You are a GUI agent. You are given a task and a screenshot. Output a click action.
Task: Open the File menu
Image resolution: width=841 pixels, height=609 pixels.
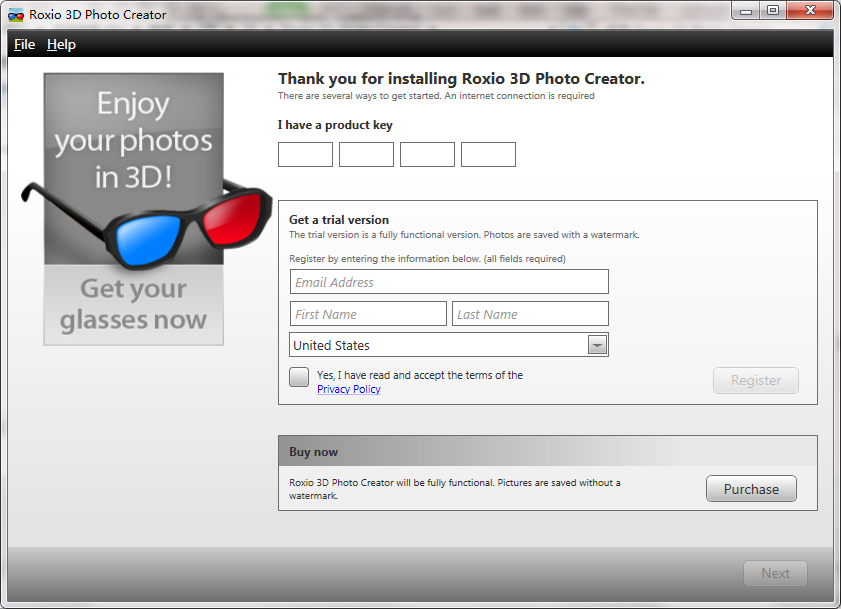(x=24, y=45)
